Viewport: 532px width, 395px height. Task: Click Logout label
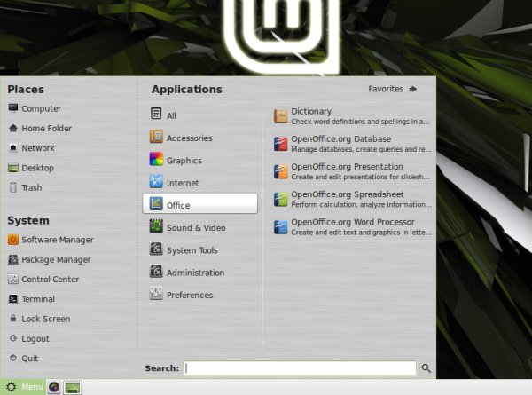35,338
